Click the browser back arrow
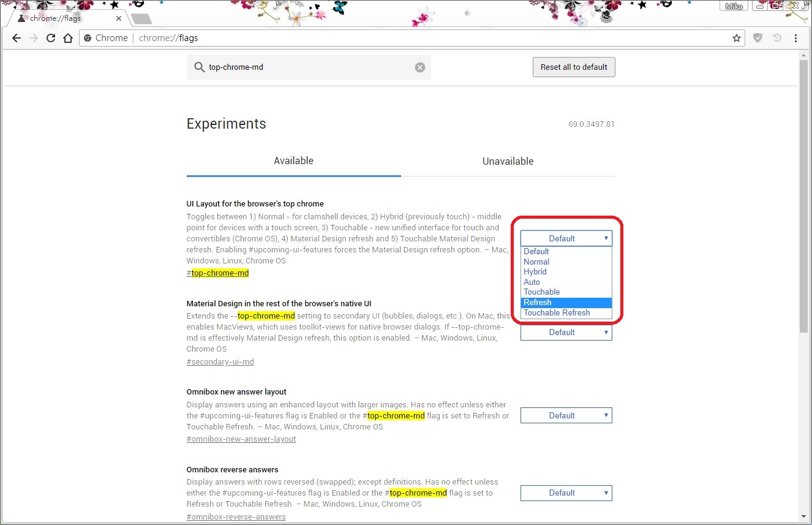 (x=17, y=38)
